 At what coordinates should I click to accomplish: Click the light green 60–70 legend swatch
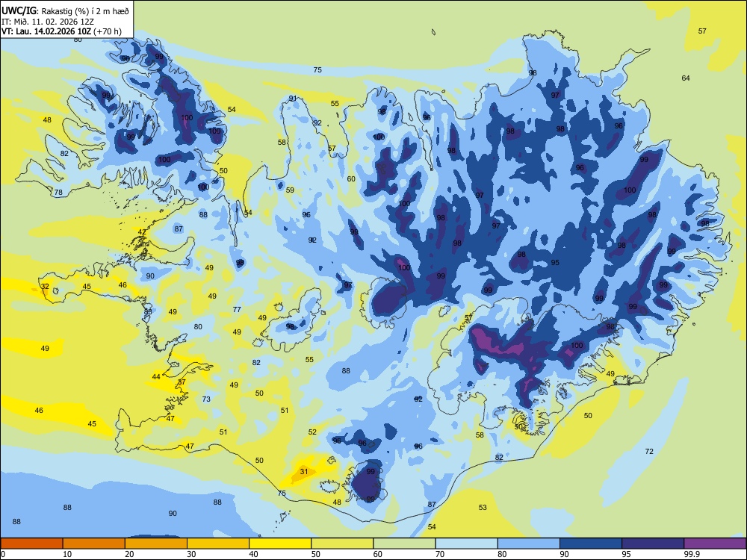[x=404, y=544]
